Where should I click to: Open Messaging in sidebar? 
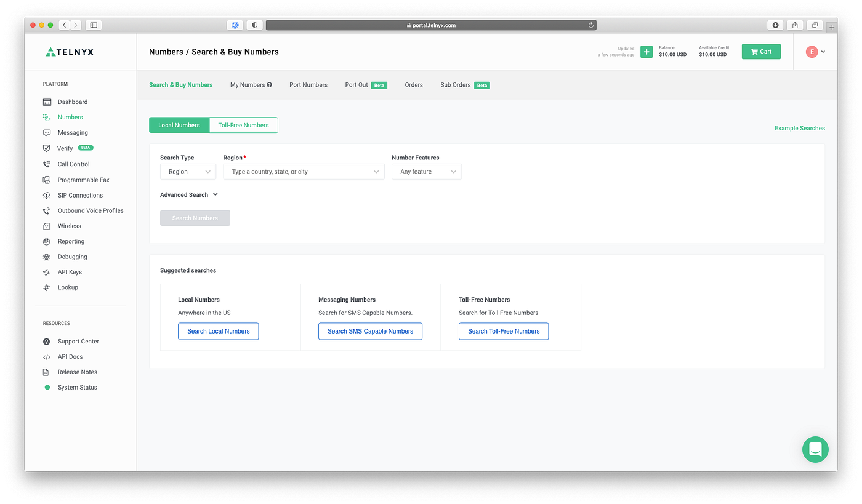(73, 133)
